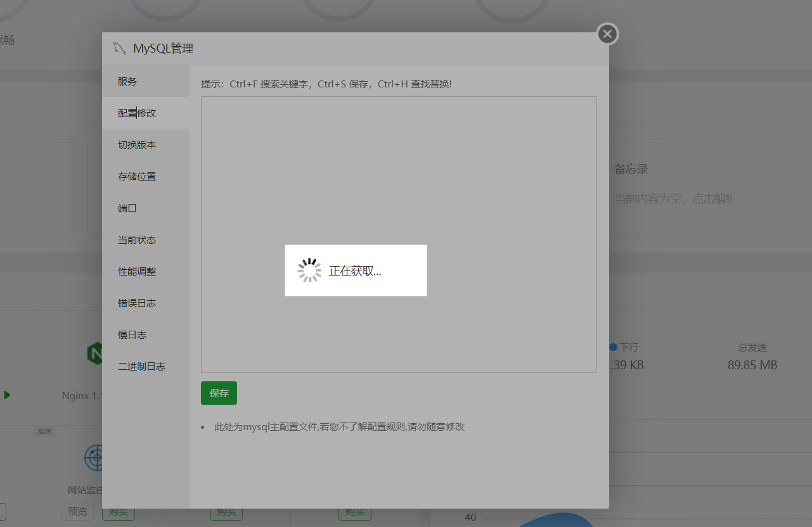Screen dimensions: 812x527
Task: Click the MySQL dolphin icon in title
Action: click(119, 48)
